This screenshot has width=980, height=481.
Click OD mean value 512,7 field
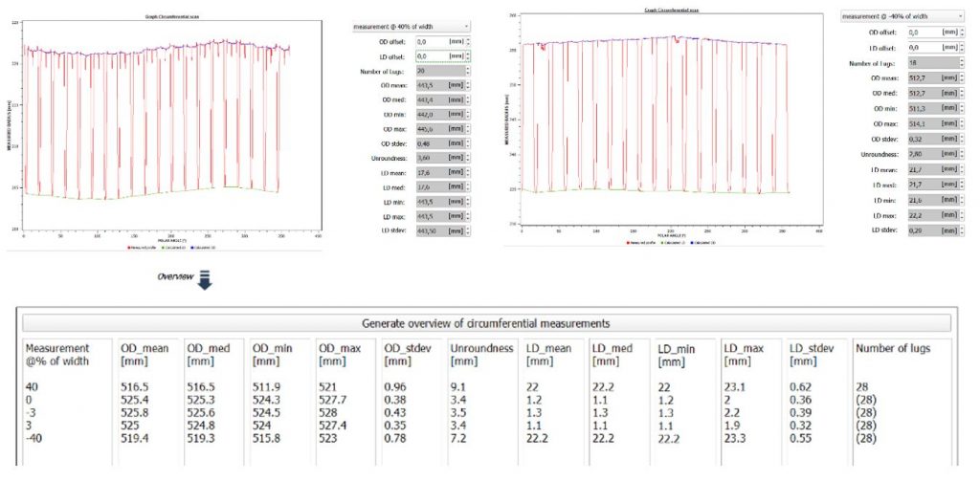coord(917,77)
